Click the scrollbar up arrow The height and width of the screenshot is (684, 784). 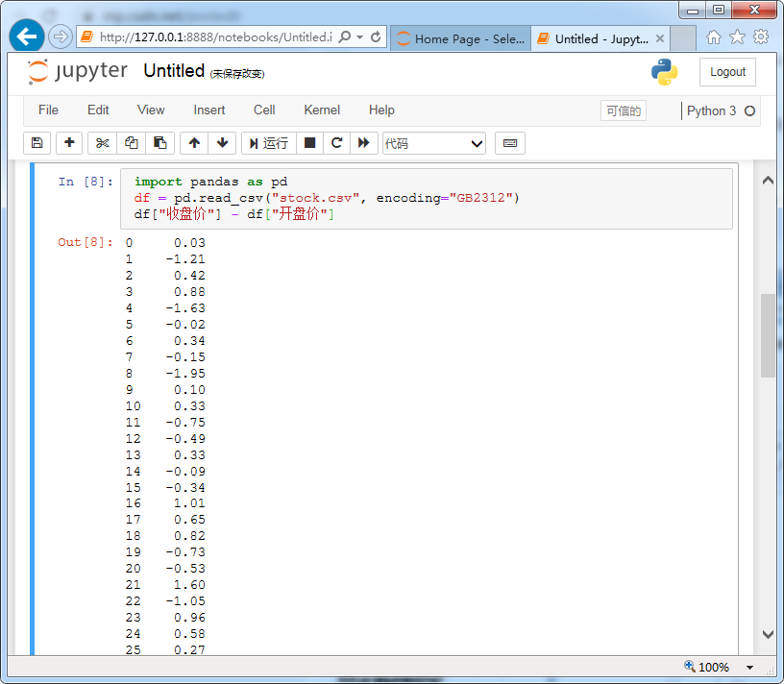point(768,181)
